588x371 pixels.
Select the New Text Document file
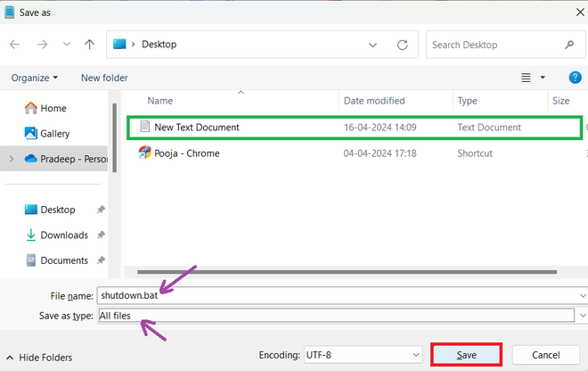355,128
